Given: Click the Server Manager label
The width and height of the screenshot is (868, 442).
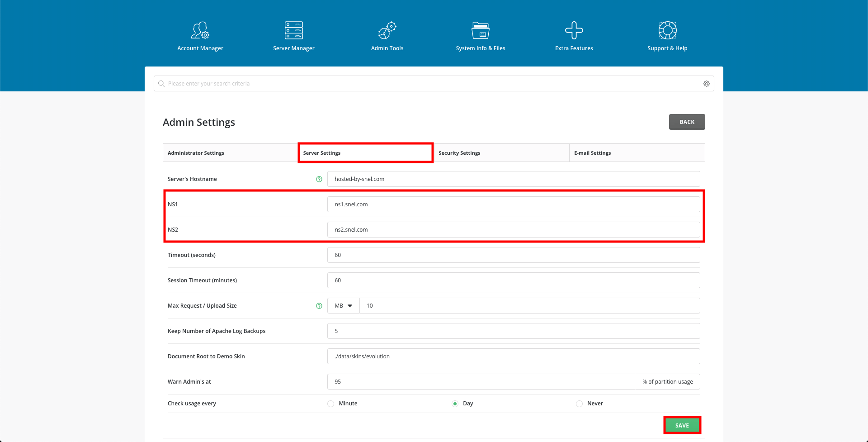Looking at the screenshot, I should [294, 48].
